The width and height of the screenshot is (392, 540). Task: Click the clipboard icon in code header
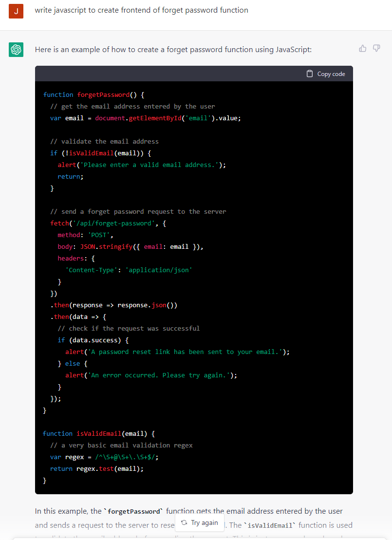coord(310,74)
